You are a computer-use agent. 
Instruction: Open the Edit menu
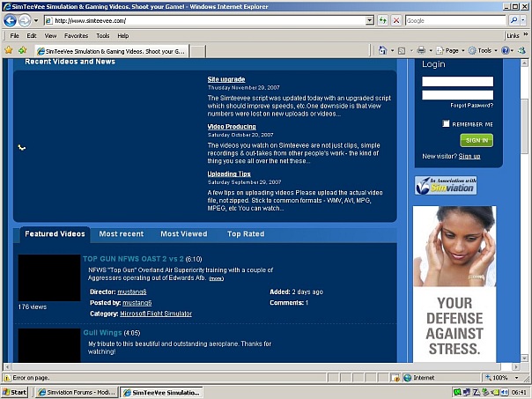(32, 35)
